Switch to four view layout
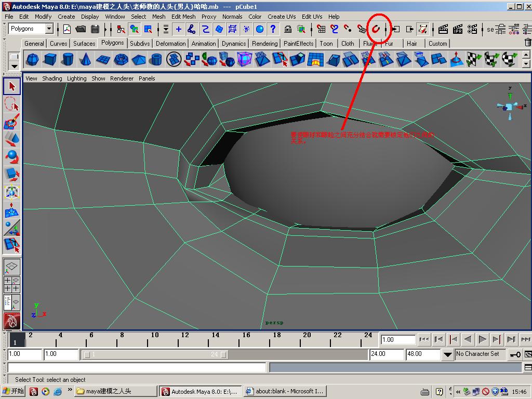Viewport: 532px width, 399px height. (12, 285)
